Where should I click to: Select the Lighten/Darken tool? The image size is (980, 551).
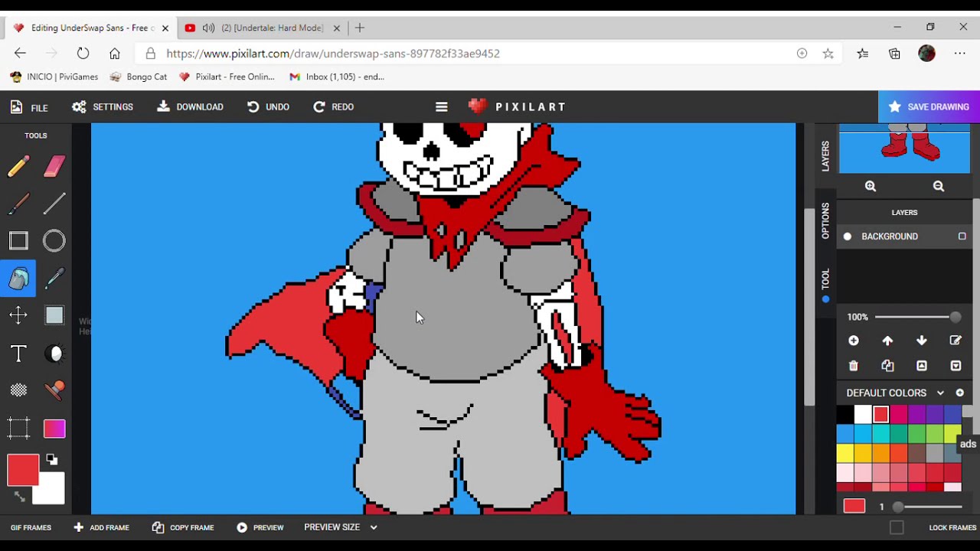pos(54,354)
